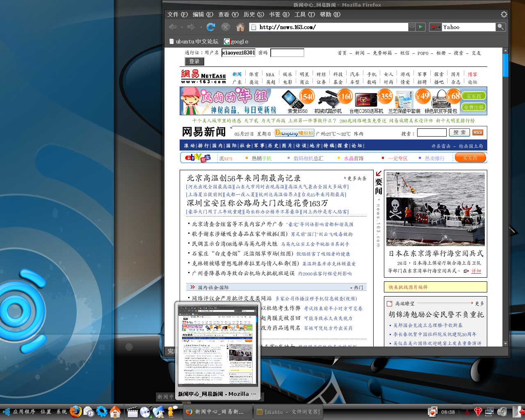Open the mail clock Evolution launcher icon
Image resolution: width=525 pixels, height=420 pixels.
click(x=89, y=412)
